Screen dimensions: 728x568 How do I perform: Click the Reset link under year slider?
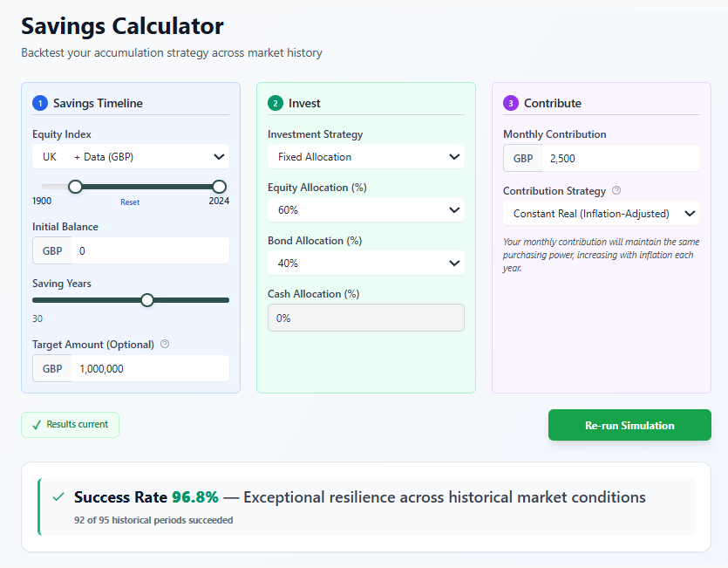point(130,202)
